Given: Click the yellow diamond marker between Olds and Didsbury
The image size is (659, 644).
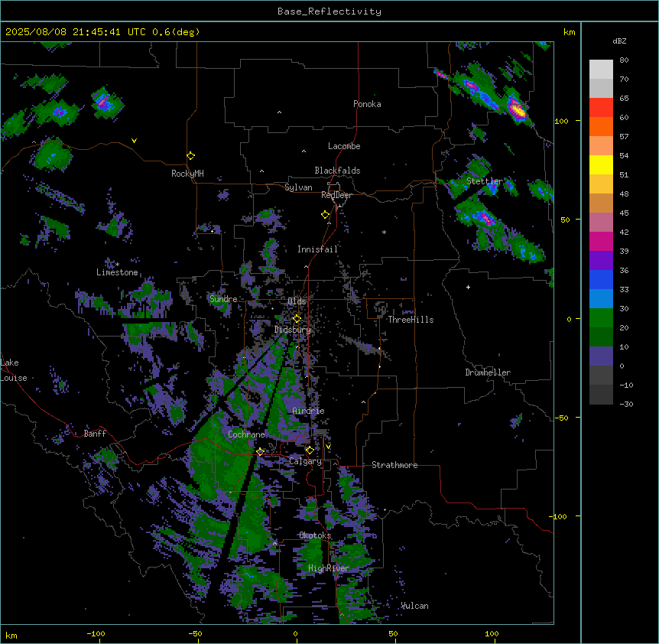Looking at the screenshot, I should 297,318.
